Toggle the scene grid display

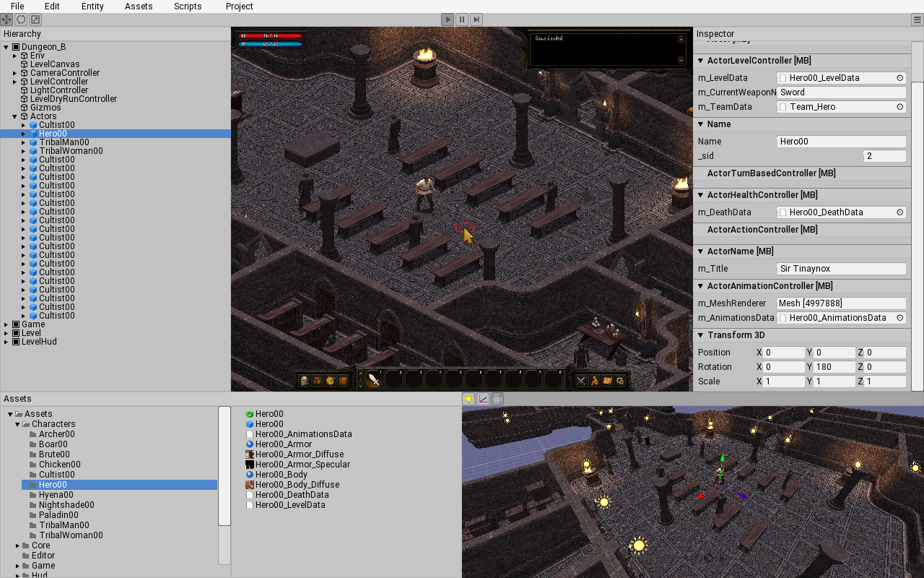tap(497, 399)
